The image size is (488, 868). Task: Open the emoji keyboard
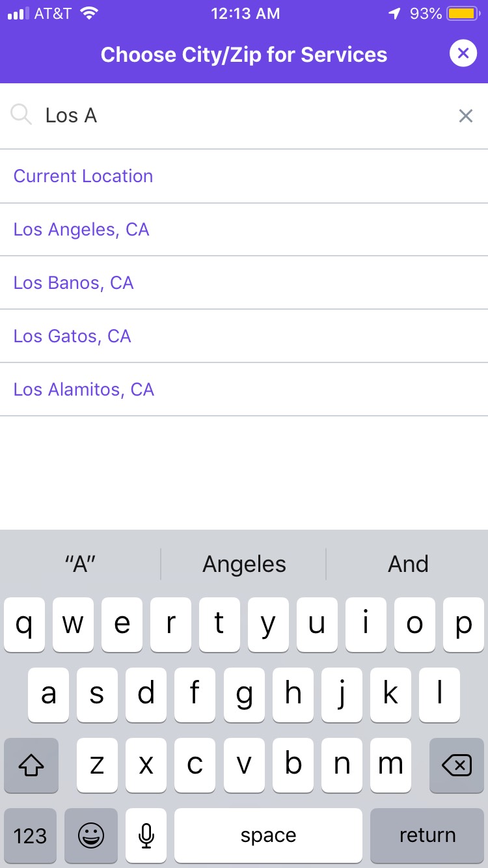click(x=91, y=835)
